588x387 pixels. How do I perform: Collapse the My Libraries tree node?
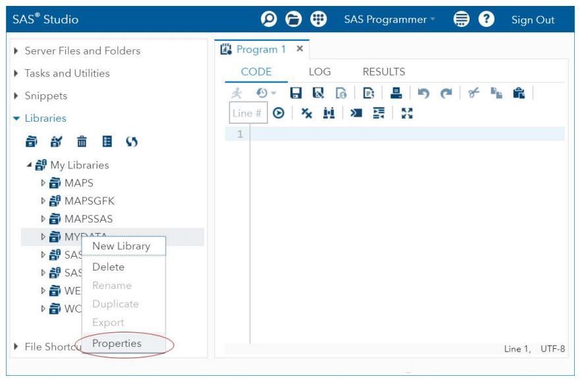point(29,165)
